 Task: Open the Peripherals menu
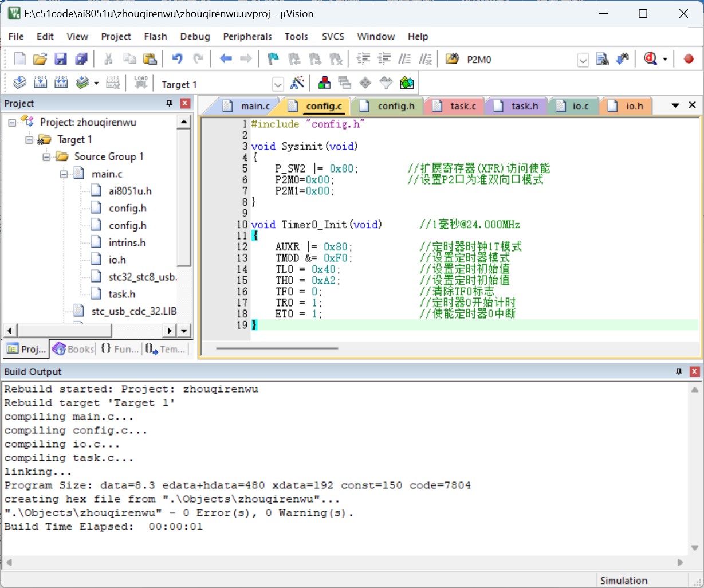click(247, 36)
